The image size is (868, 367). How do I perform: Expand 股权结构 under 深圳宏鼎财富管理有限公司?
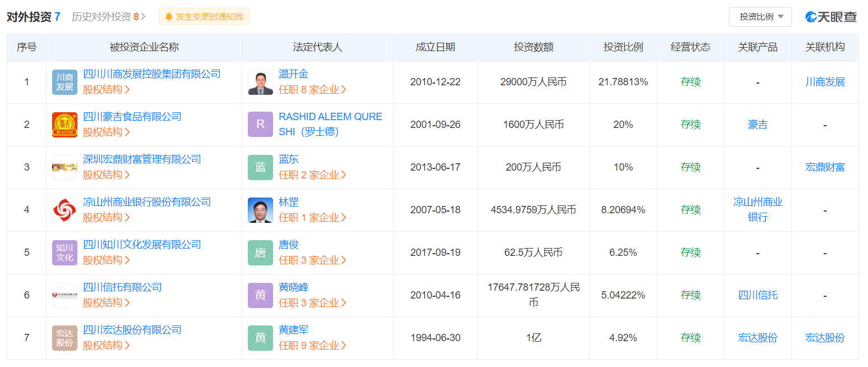pos(106,175)
